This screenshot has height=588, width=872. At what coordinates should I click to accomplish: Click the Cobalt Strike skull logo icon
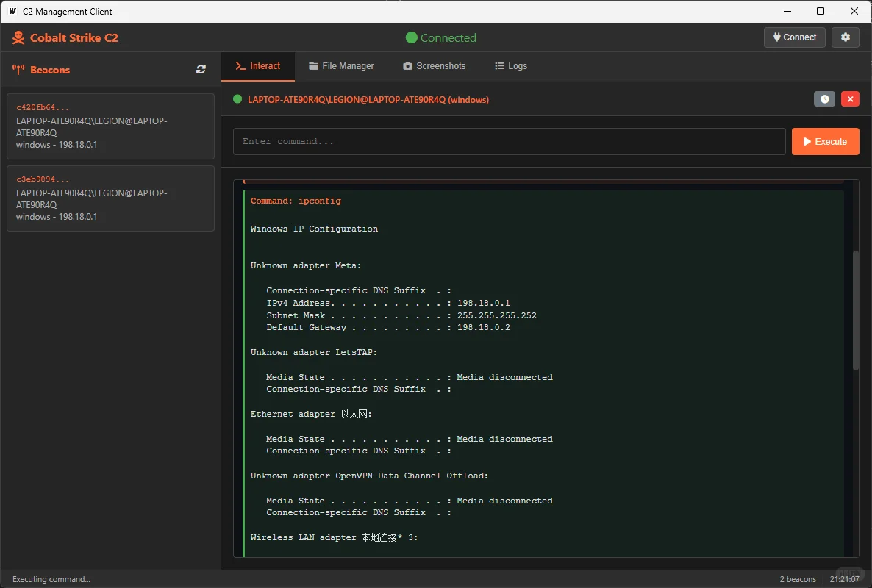(x=18, y=37)
